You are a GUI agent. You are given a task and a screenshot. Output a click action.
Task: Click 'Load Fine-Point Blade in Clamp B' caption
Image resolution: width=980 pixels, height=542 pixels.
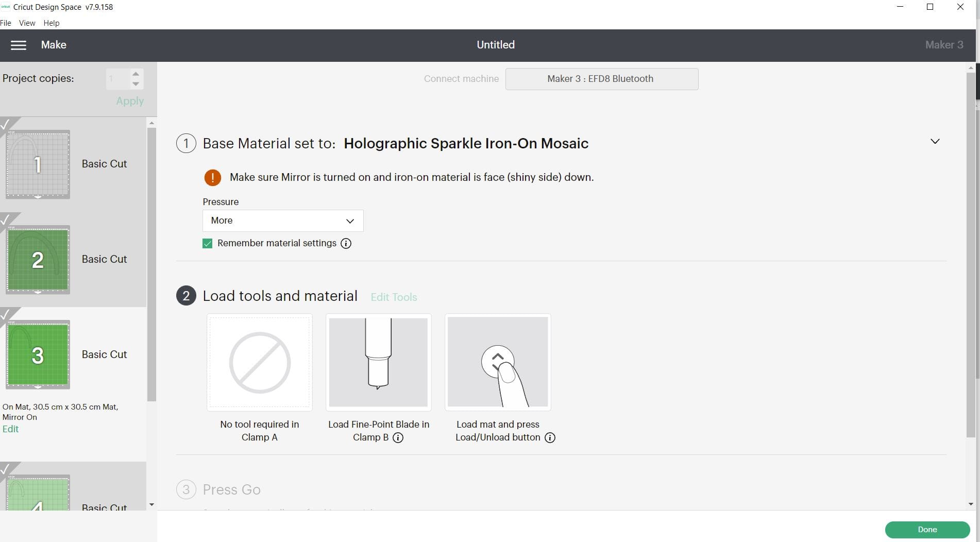pos(379,431)
